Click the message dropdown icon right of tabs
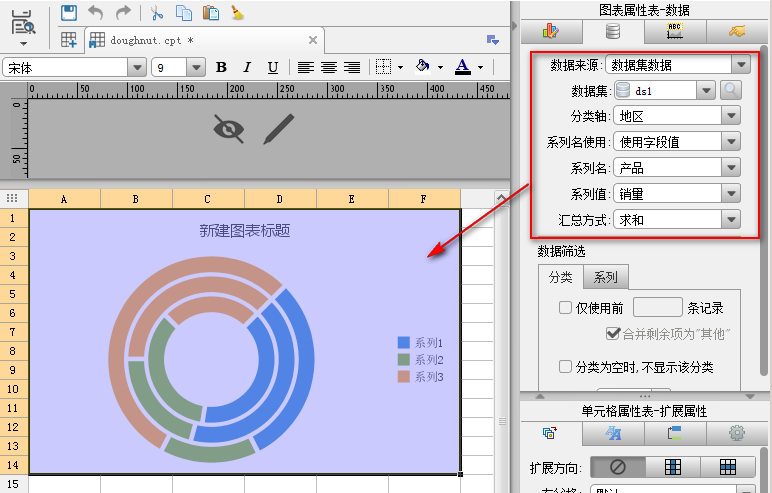This screenshot has height=493, width=772. click(493, 40)
